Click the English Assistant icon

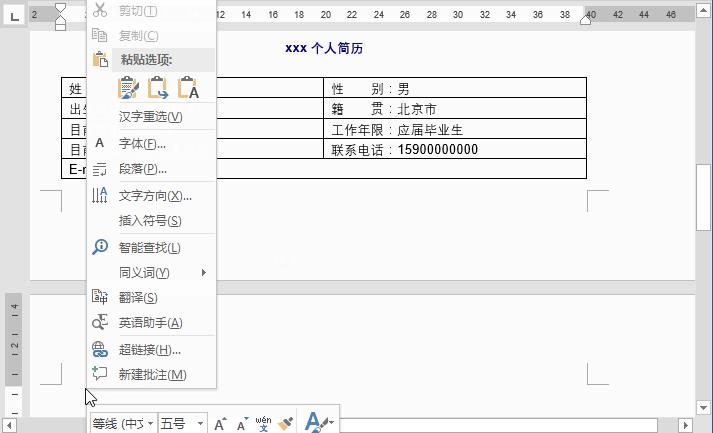pos(100,322)
